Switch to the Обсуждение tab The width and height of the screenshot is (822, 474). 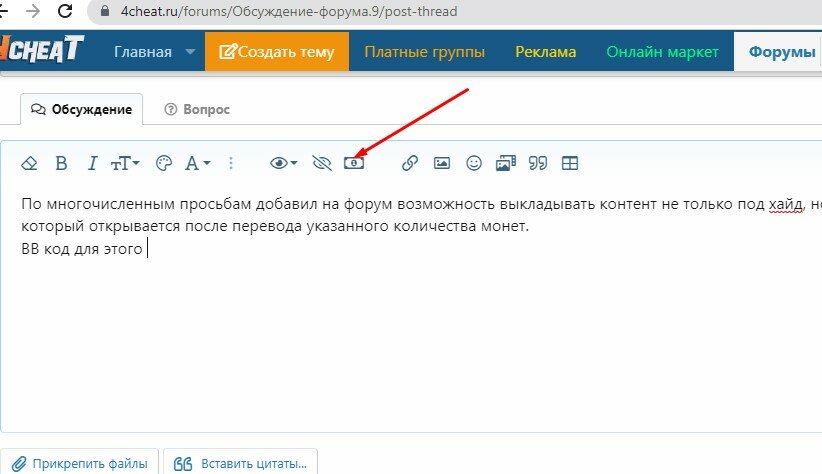tap(81, 109)
